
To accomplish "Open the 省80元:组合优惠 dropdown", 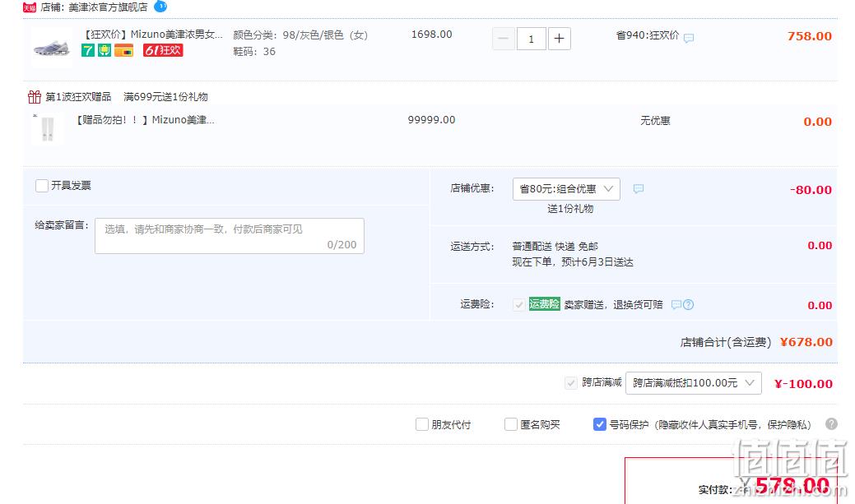I will (x=566, y=188).
